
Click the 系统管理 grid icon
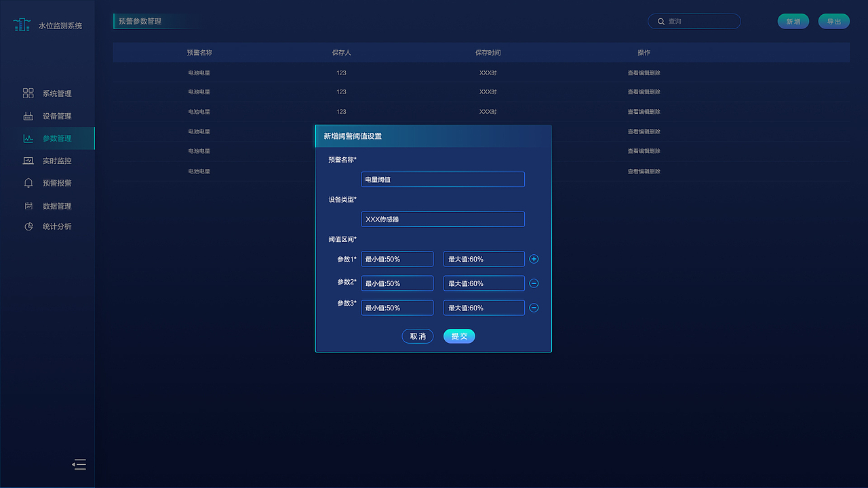(x=28, y=94)
